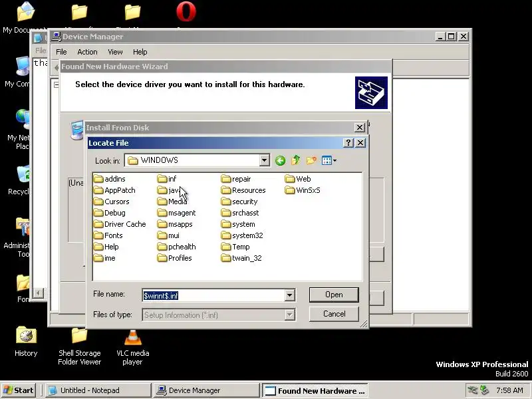This screenshot has height=399, width=532.
Task: Click Found New Hardware taskbar button
Action: 315,391
